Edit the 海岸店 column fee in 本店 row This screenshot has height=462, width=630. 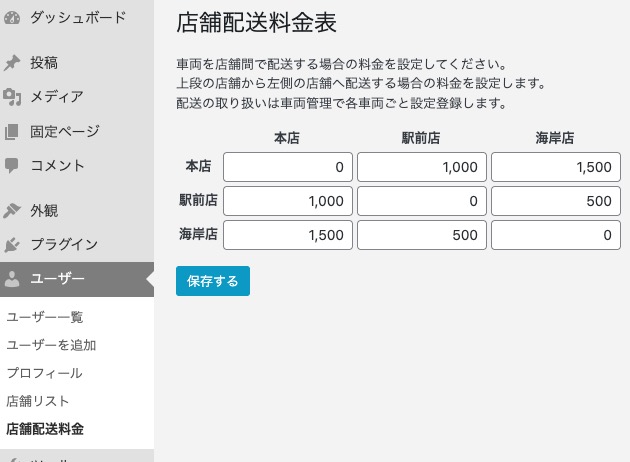[x=556, y=167]
